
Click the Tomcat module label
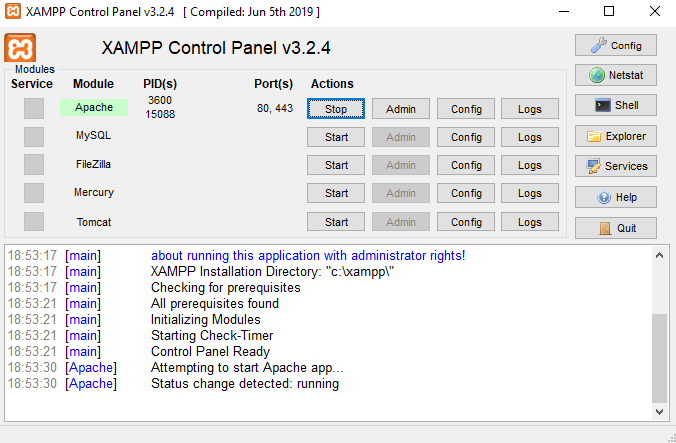[x=94, y=222]
